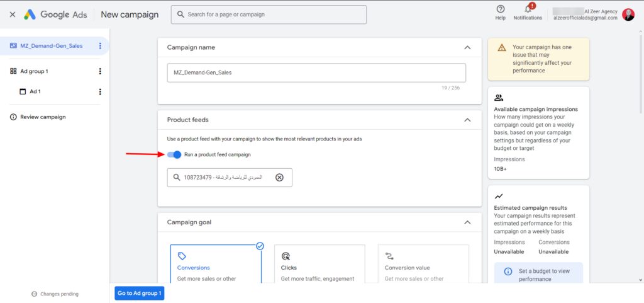Click the warning triangle icon
Viewport: 644px width, 303px height.
pos(502,48)
